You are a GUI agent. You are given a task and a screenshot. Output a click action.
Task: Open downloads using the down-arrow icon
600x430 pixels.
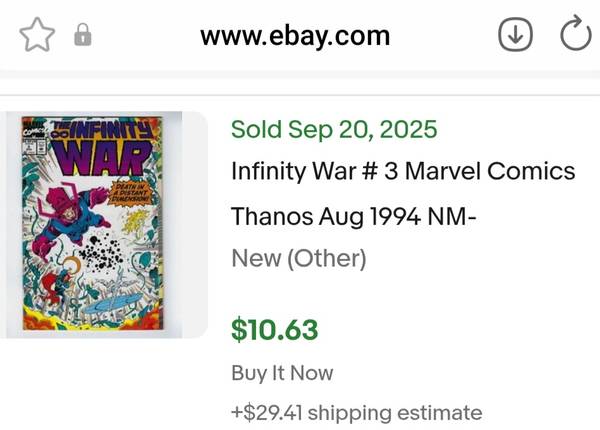pyautogui.click(x=514, y=36)
